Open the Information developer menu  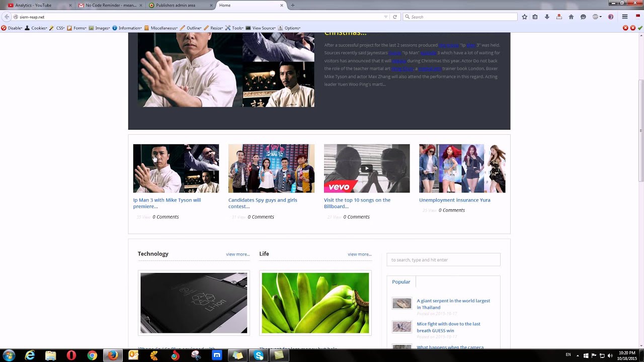click(x=127, y=28)
